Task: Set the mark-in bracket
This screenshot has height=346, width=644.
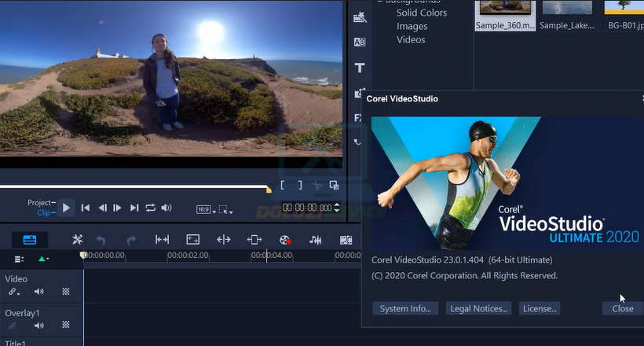Action: 284,186
